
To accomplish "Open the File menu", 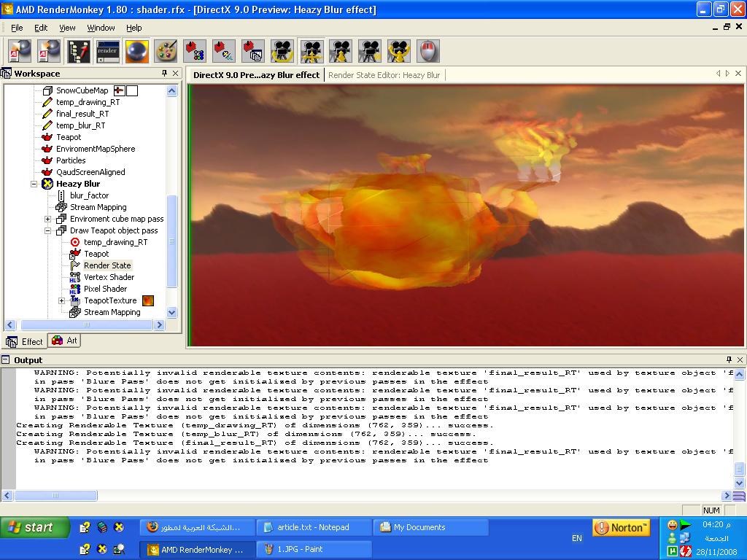I will [x=17, y=28].
